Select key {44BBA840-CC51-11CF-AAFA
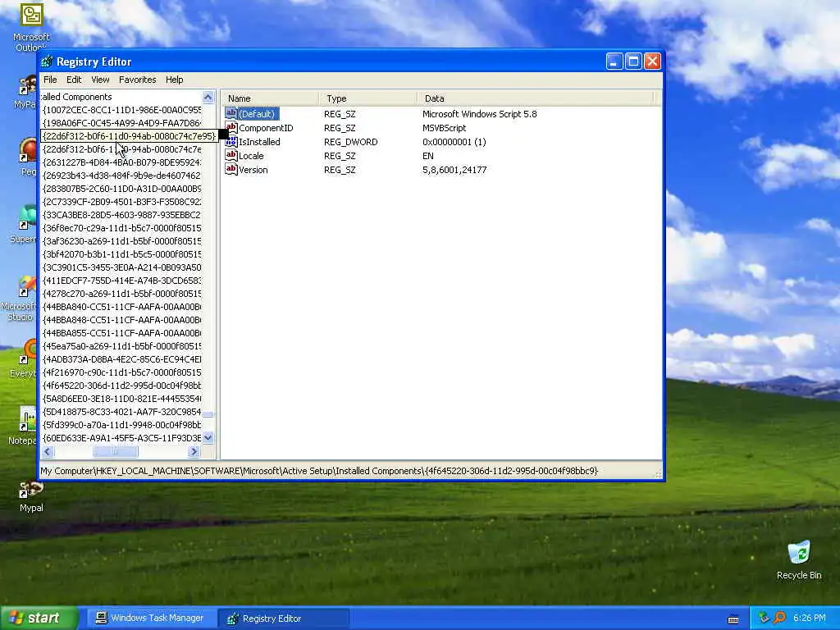 (121, 307)
